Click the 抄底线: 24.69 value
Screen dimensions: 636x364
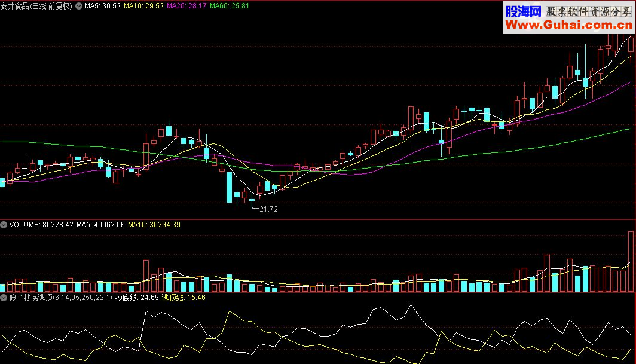click(137, 298)
